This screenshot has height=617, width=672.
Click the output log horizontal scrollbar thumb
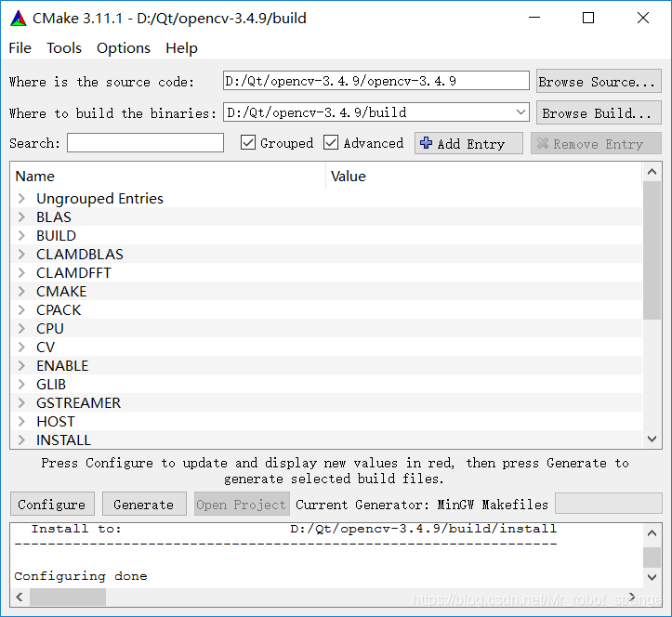[x=68, y=597]
